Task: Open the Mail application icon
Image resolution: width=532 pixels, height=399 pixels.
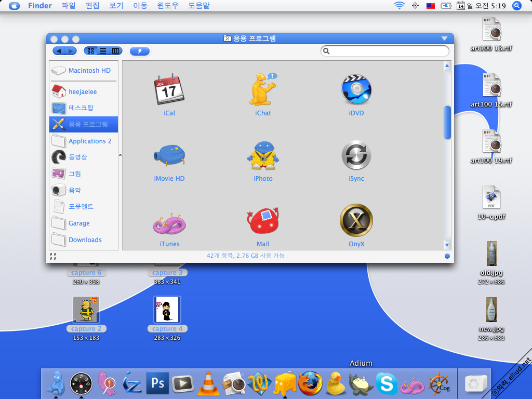Action: [263, 220]
